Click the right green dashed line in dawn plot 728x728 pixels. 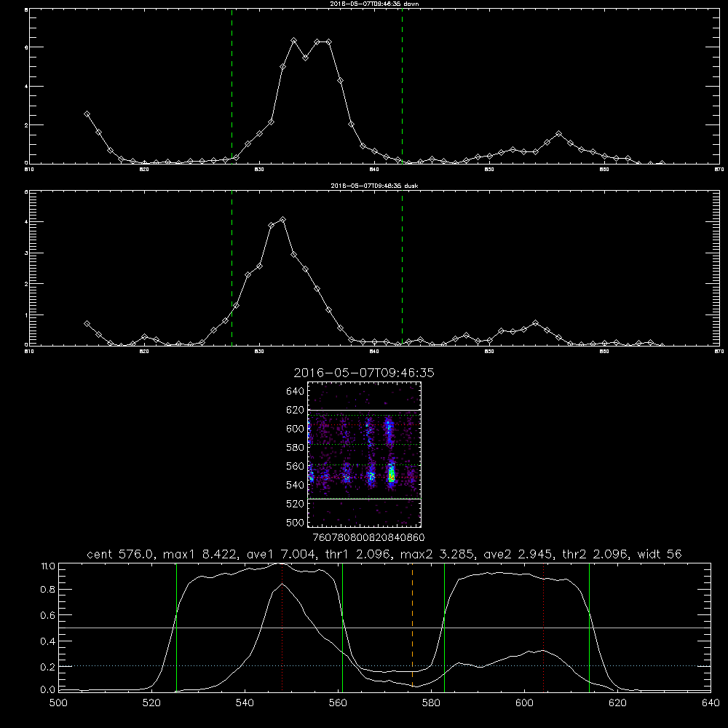point(402,87)
